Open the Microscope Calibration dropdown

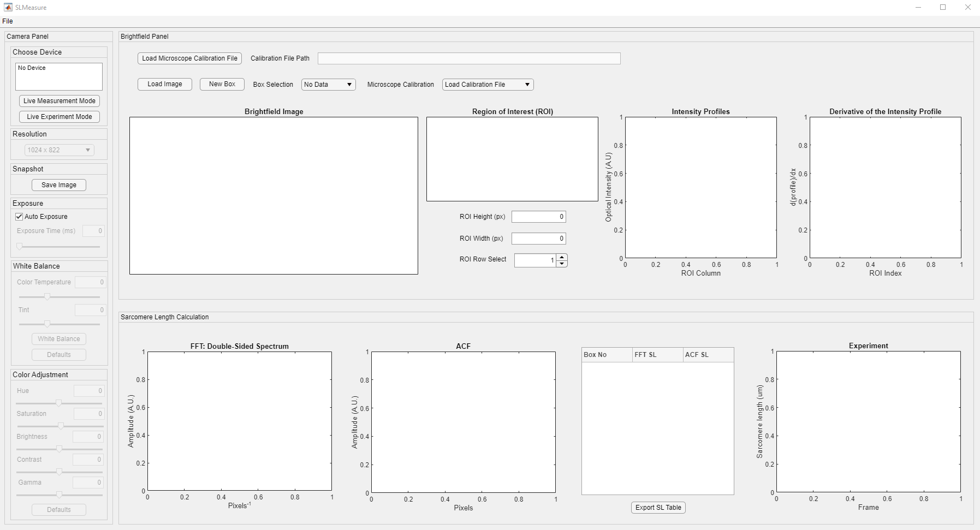pyautogui.click(x=488, y=85)
